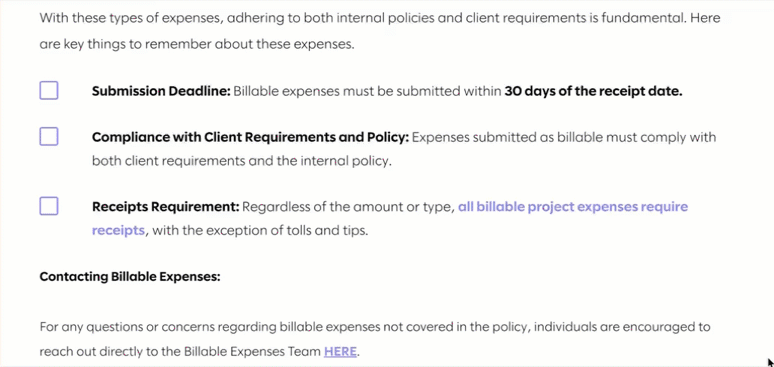774x367 pixels.
Task: Click 'with the exception of tolls and tips' text
Action: [259, 231]
